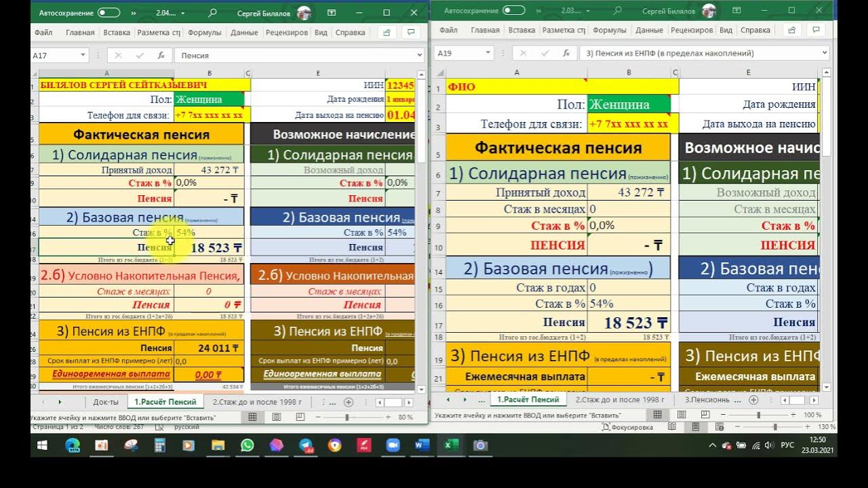Screen dimensions: 868x488
Task: Open Zoom app from taskbar
Action: pos(393,445)
